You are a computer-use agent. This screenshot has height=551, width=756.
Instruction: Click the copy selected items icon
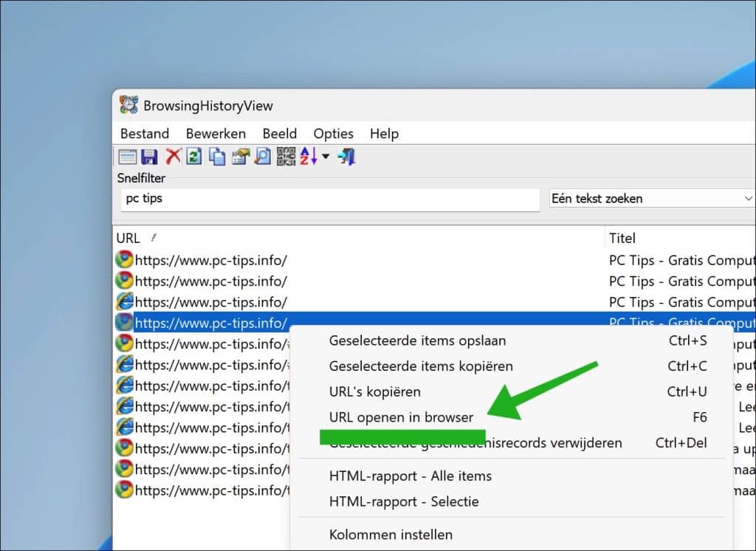pyautogui.click(x=217, y=157)
